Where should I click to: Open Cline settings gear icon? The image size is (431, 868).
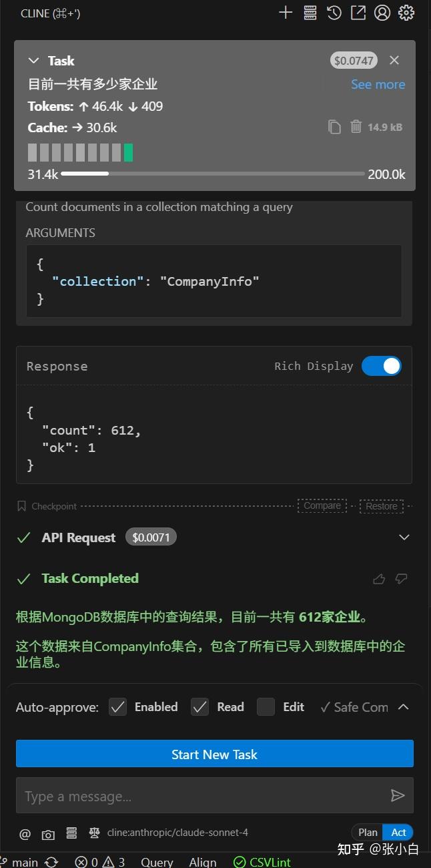406,13
